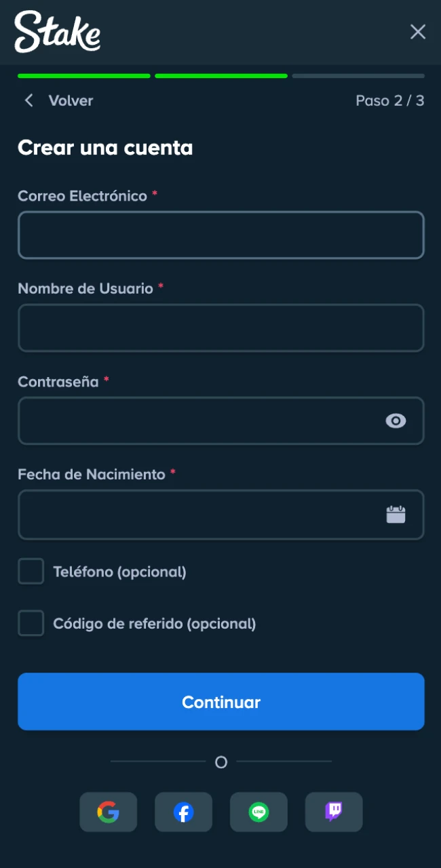This screenshot has height=868, width=441.
Task: Click the Stake logo
Action: (x=56, y=32)
